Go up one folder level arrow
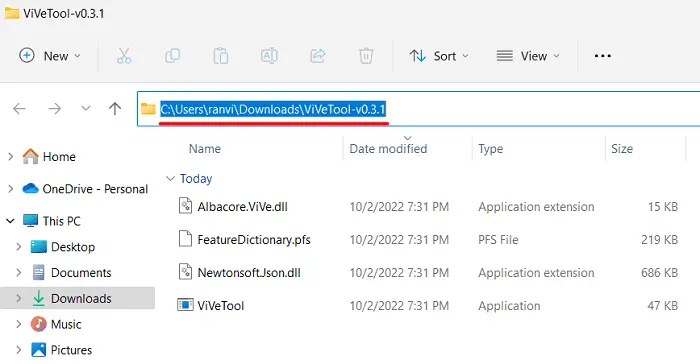This screenshot has width=700, height=364. 115,109
